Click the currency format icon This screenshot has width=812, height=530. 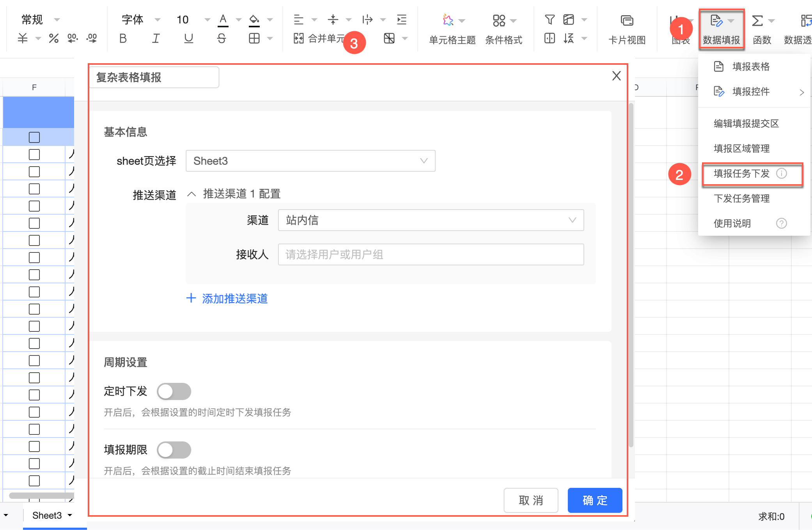(23, 38)
